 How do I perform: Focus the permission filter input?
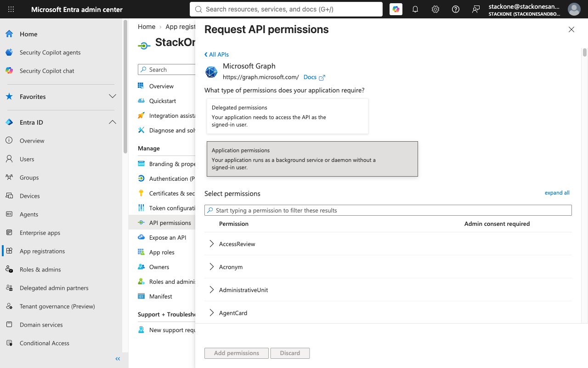click(x=388, y=210)
